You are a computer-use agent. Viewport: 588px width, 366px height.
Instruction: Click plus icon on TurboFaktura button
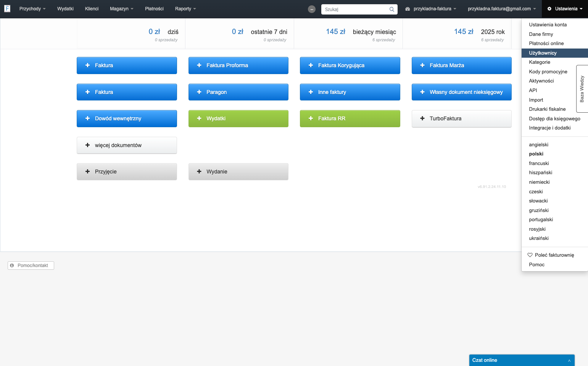[422, 118]
